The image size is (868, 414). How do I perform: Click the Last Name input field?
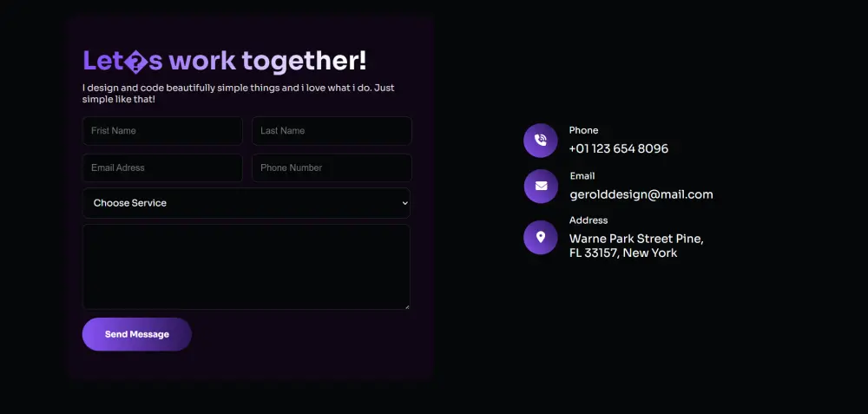point(332,130)
